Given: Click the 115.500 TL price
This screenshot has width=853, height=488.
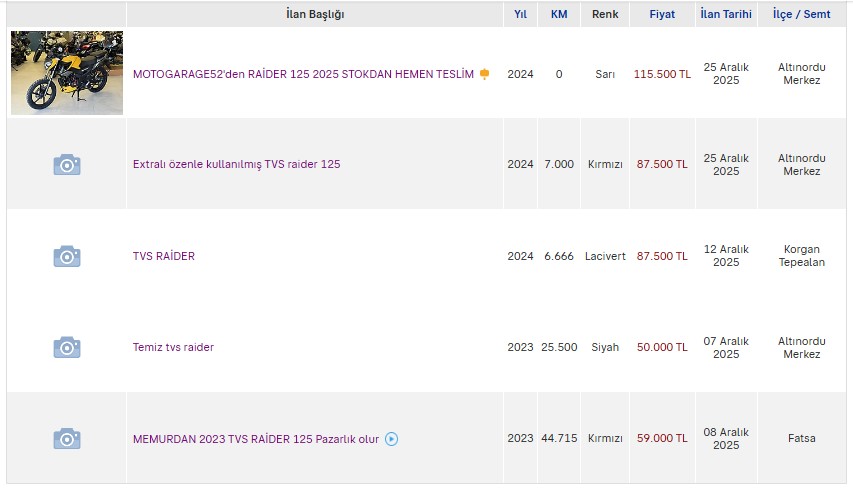Looking at the screenshot, I should (662, 74).
